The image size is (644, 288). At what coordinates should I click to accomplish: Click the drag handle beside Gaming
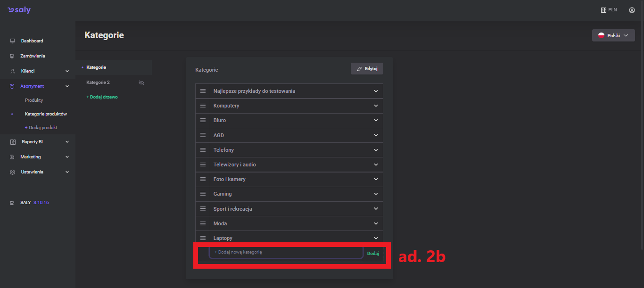[x=203, y=194]
